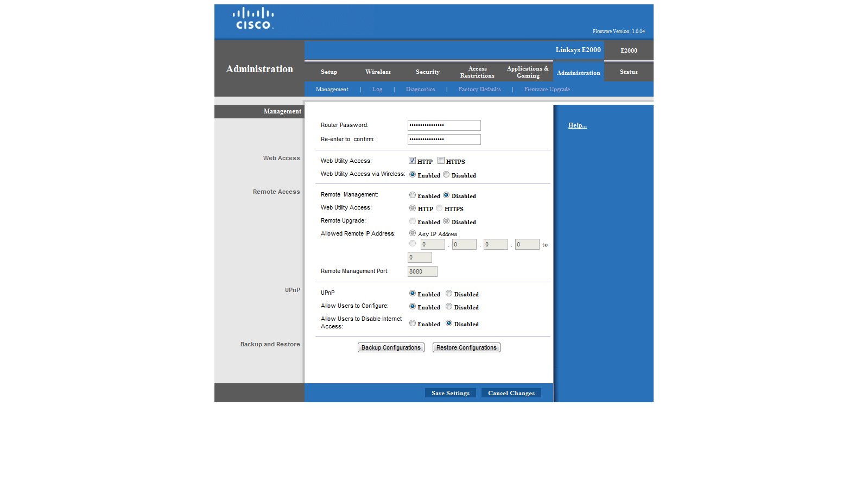Select Enabled for Web Utility Access via Wireless
Viewport: 868px width, 488px height.
[413, 175]
